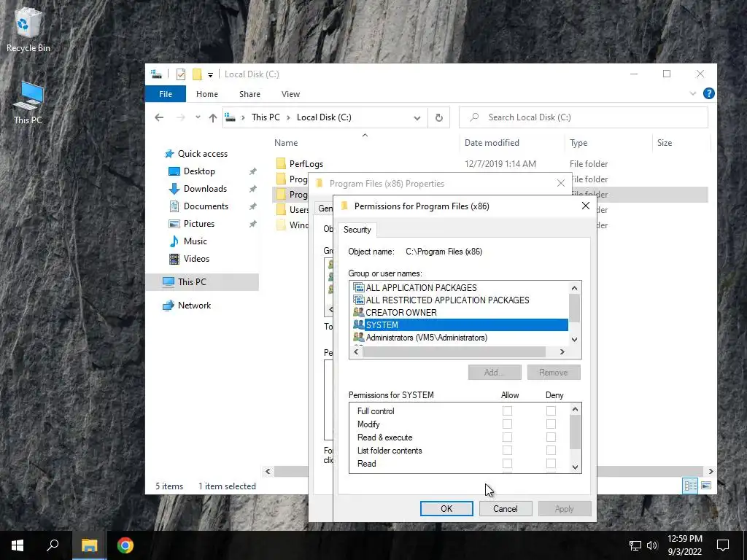
Task: Open Music in the navigation pane
Action: coord(195,241)
